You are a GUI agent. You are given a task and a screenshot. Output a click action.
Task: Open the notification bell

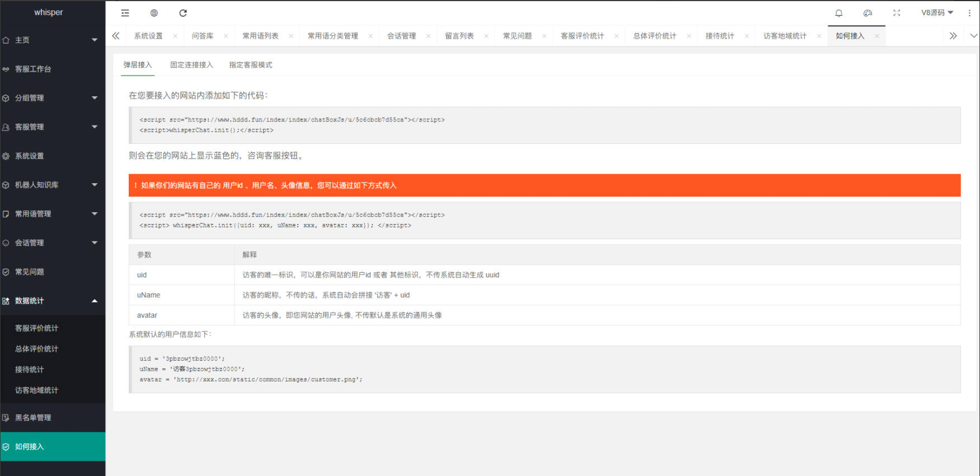coord(838,13)
